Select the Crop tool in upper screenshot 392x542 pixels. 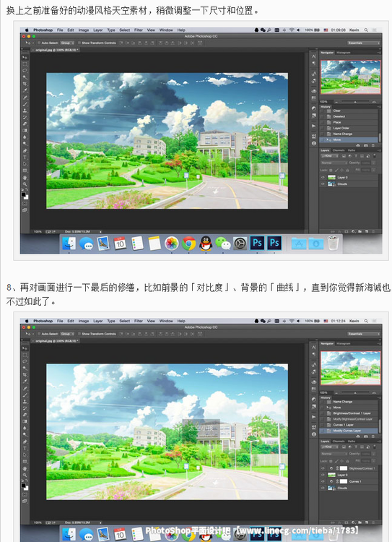coord(25,84)
